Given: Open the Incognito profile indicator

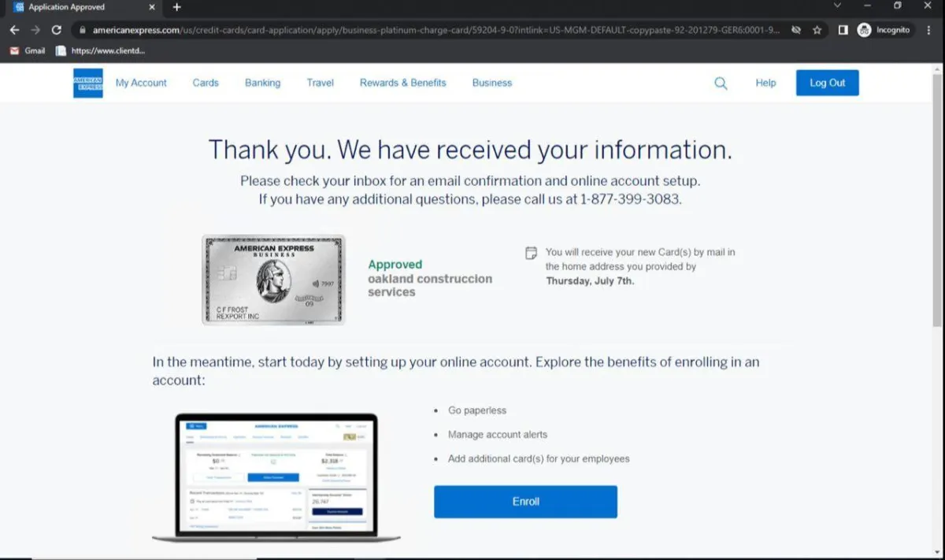Looking at the screenshot, I should pos(884,30).
